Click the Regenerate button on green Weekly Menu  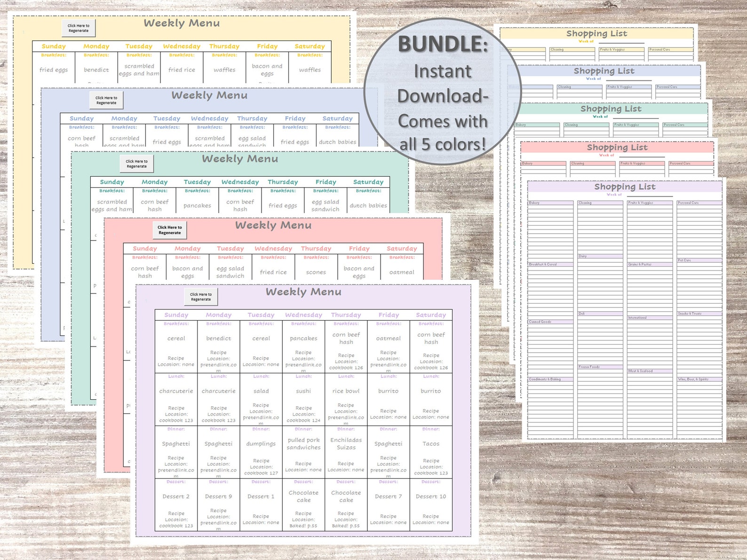pyautogui.click(x=136, y=164)
